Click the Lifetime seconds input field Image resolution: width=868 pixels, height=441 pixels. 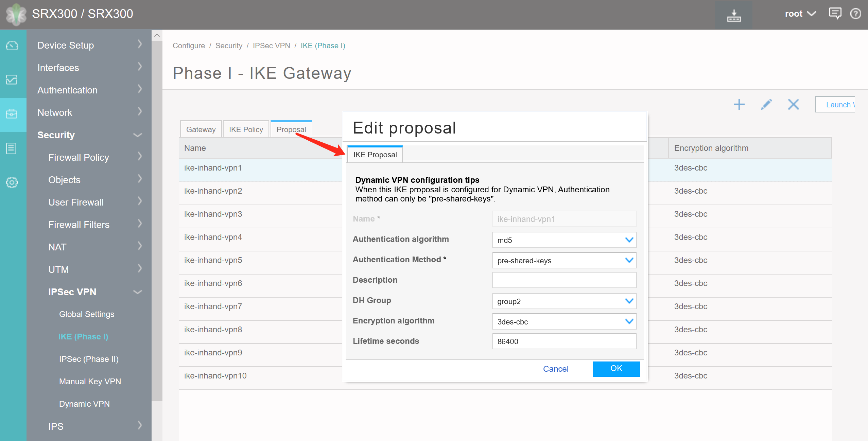click(564, 341)
